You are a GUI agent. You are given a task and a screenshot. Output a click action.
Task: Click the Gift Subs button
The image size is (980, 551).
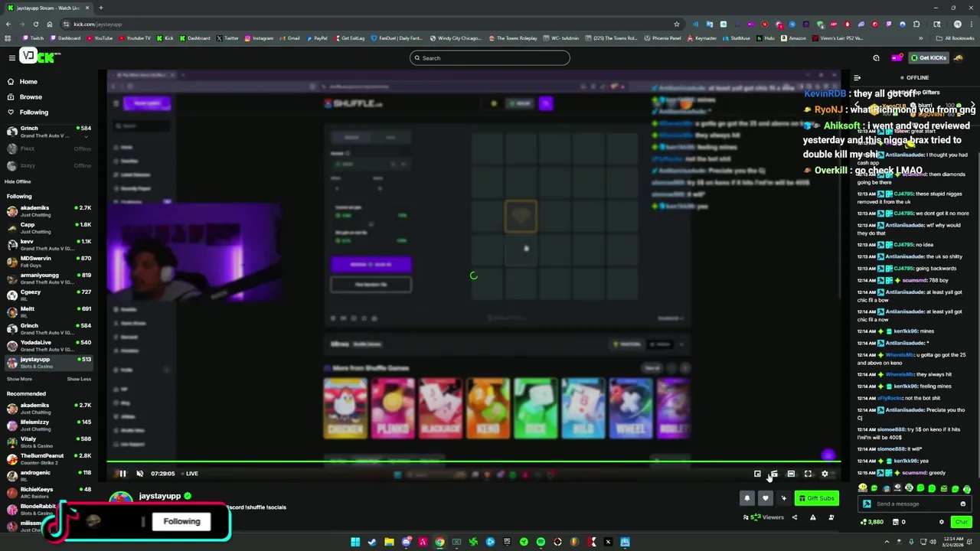816,499
